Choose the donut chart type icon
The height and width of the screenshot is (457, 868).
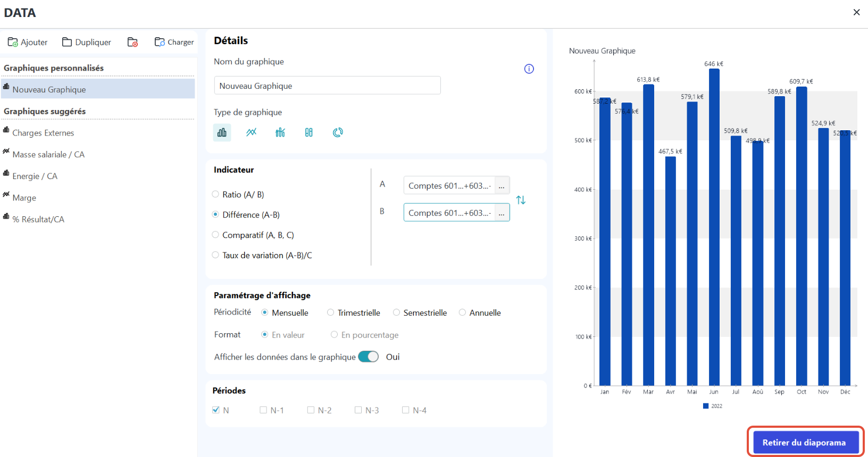coord(338,132)
